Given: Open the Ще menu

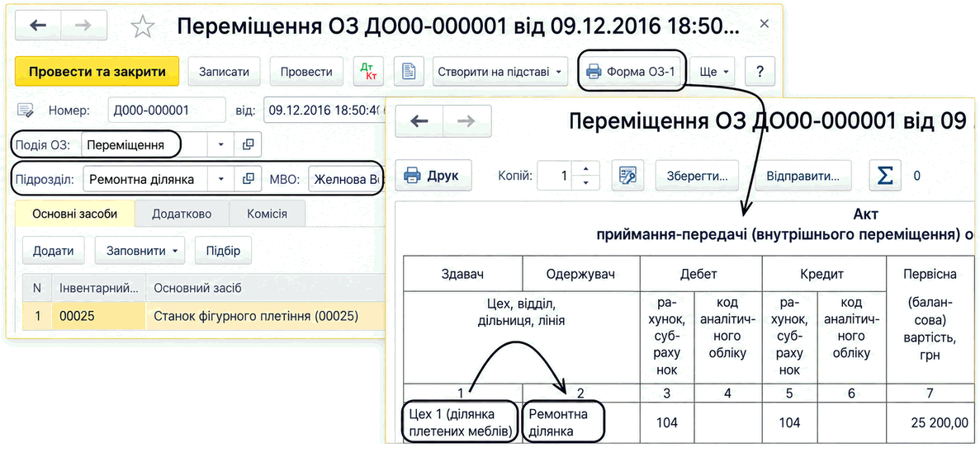Looking at the screenshot, I should tap(714, 71).
